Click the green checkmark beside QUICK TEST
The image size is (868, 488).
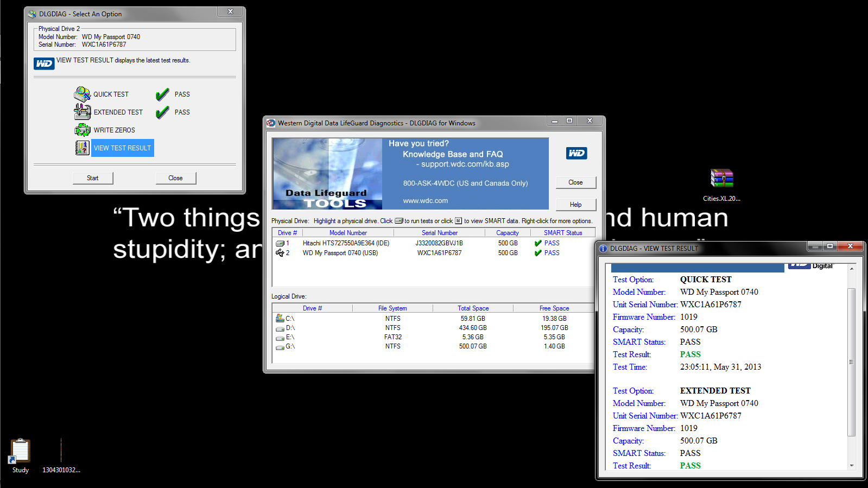point(162,95)
